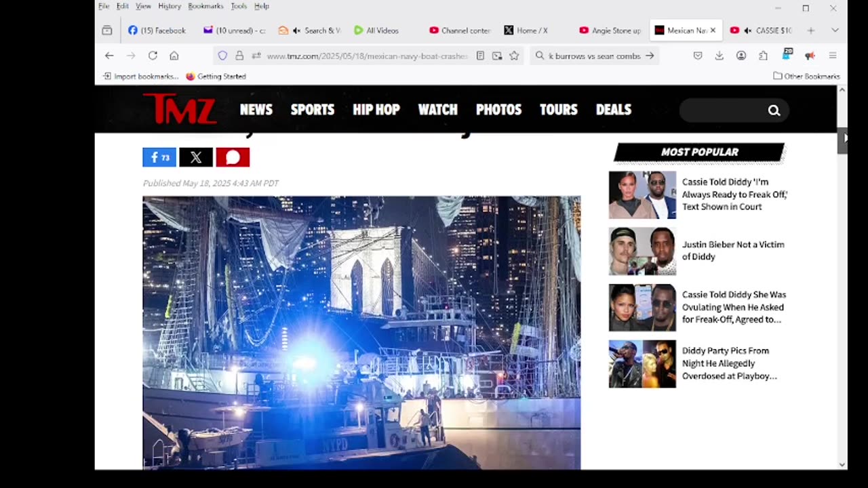The image size is (868, 488).
Task: Share article on X button
Action: [196, 157]
